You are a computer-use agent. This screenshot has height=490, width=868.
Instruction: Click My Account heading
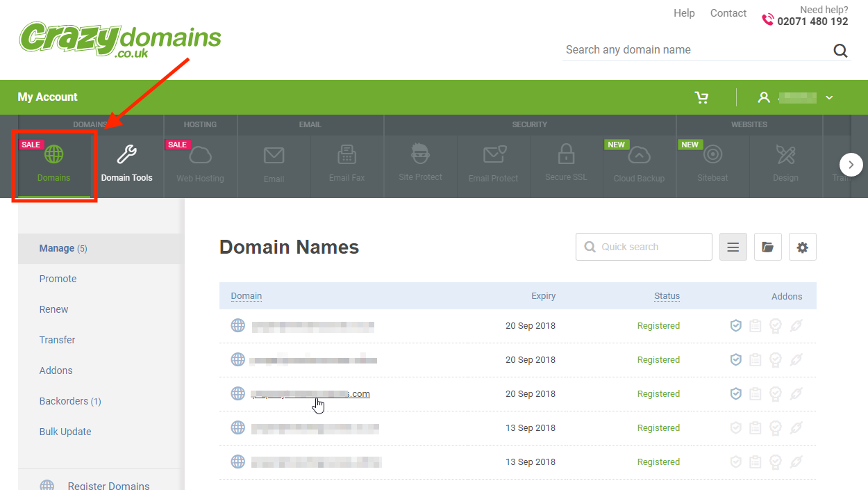pyautogui.click(x=47, y=97)
